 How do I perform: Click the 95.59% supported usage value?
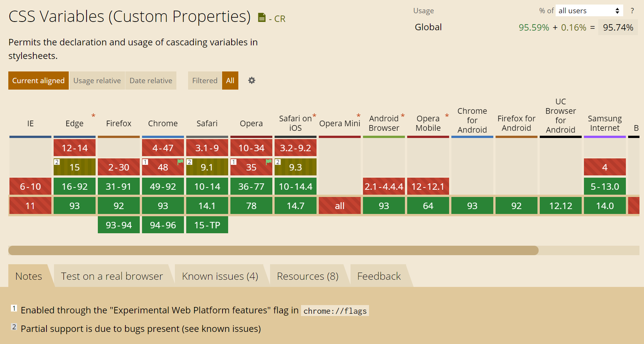(x=534, y=28)
